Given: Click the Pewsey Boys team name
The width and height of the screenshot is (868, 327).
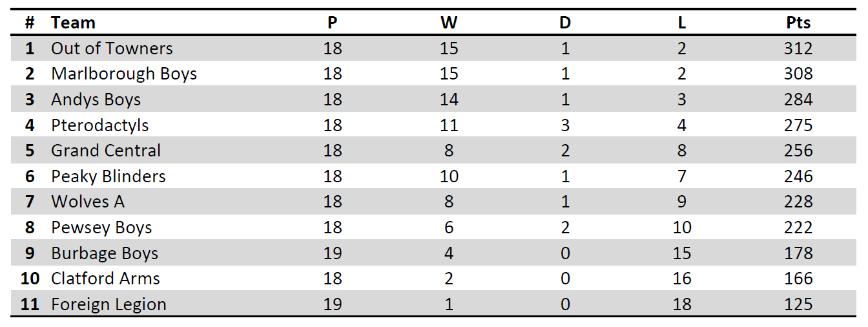Looking at the screenshot, I should tap(101, 227).
